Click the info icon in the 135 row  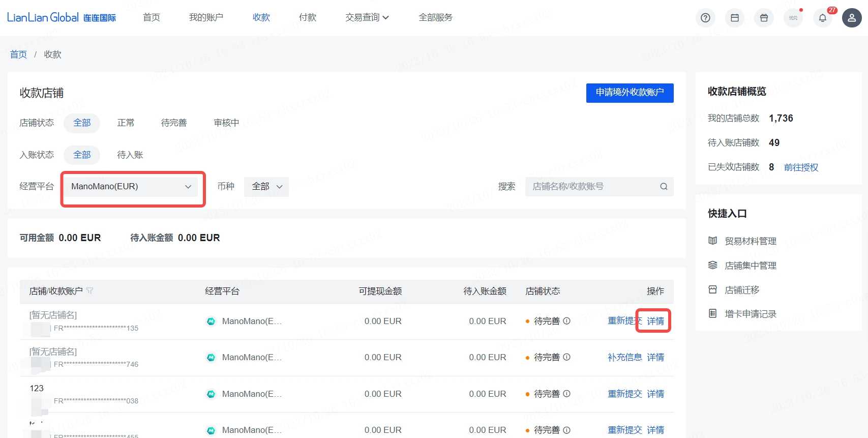567,321
